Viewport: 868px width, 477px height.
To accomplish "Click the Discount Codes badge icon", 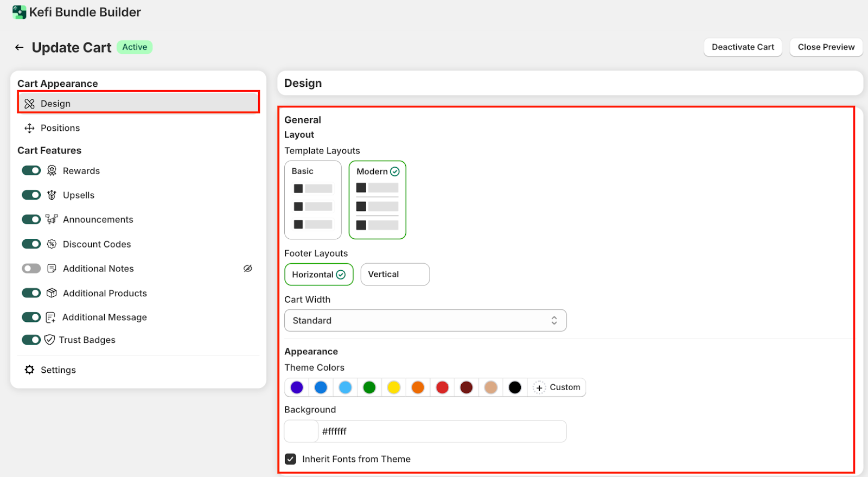I will point(52,244).
